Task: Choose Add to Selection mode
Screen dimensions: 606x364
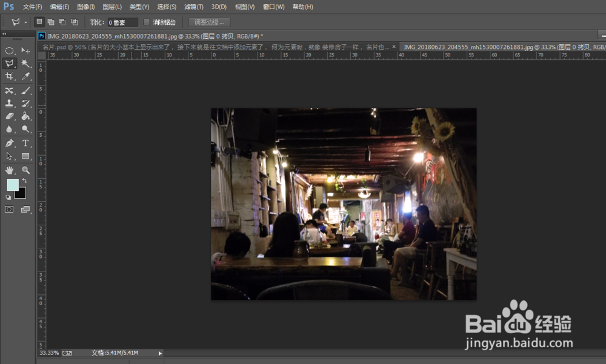Action: 51,22
